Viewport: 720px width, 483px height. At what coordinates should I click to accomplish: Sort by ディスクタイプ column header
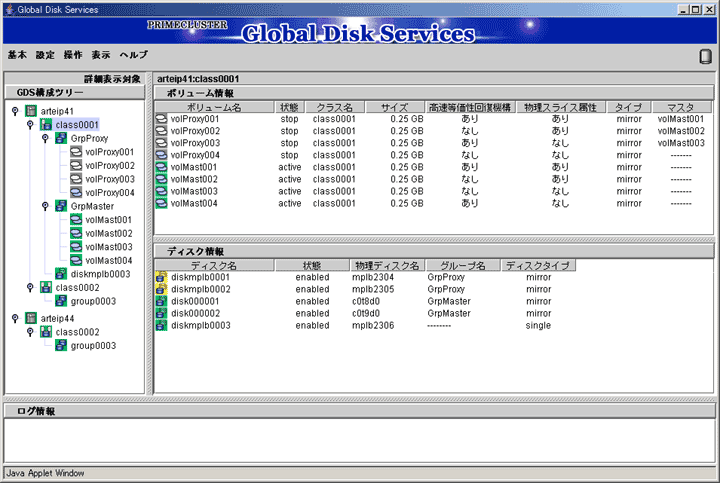click(538, 265)
